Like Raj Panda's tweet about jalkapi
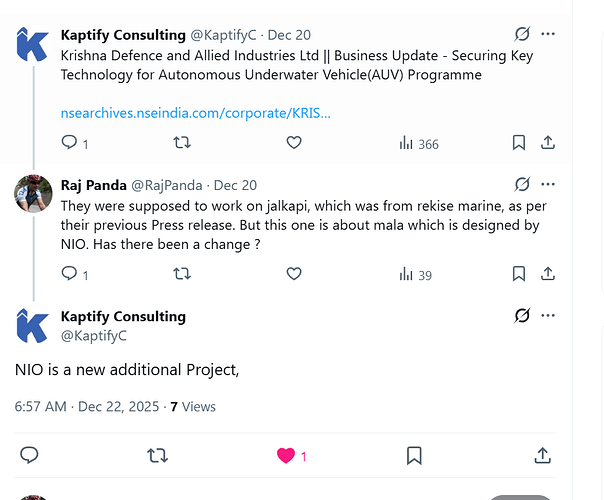The height and width of the screenshot is (500, 604). point(294,274)
